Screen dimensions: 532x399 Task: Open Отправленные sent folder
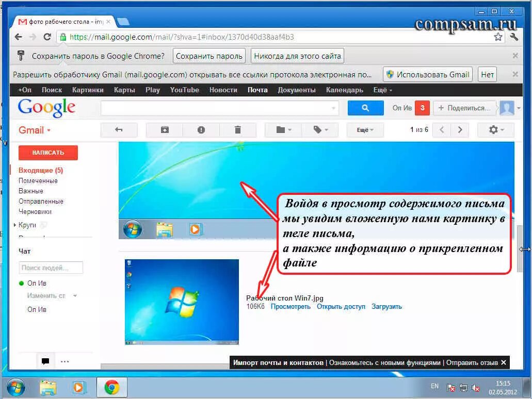click(x=41, y=202)
